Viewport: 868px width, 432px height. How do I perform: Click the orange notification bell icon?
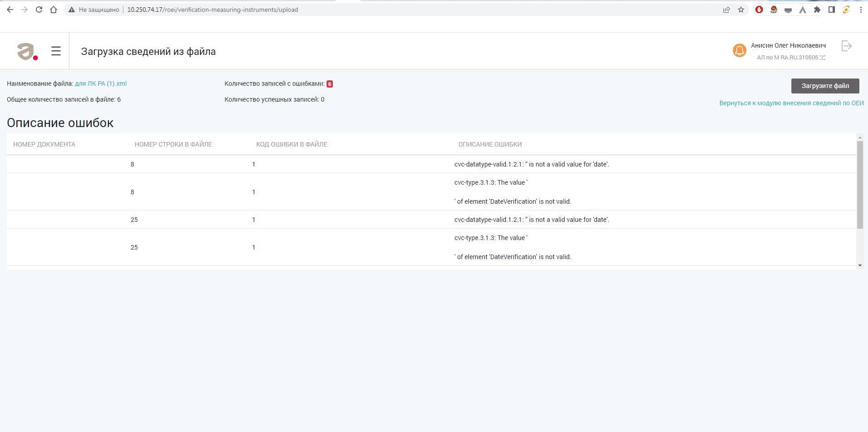pos(739,50)
